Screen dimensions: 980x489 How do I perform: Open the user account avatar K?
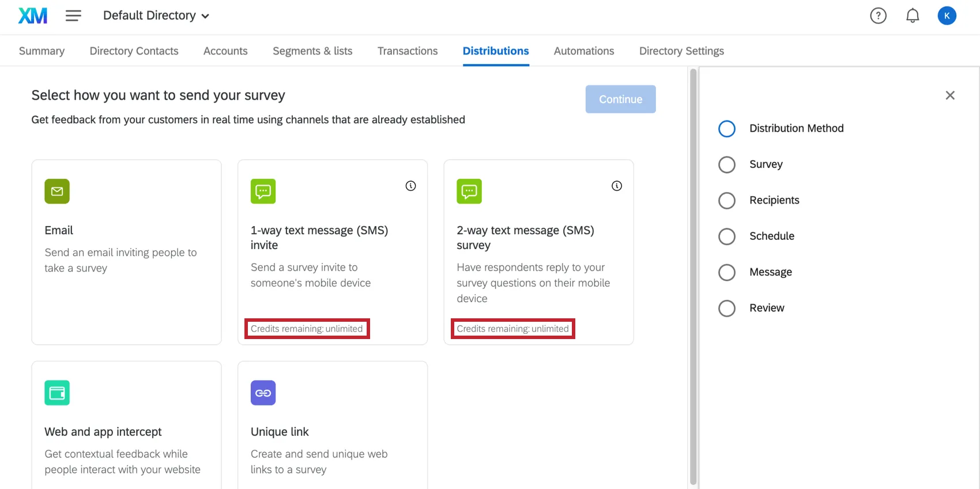click(x=947, y=16)
